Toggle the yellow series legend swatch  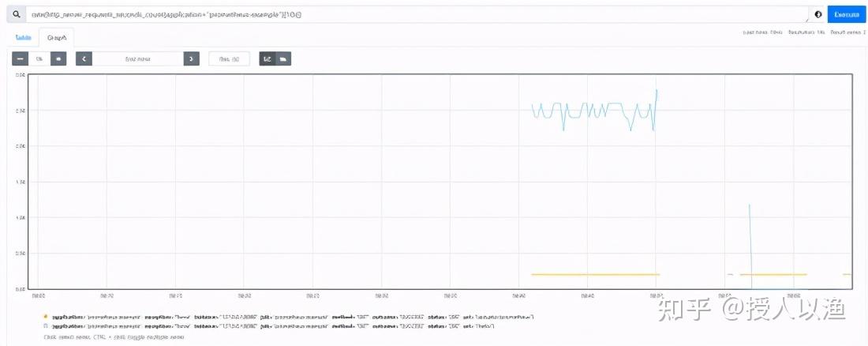pyautogui.click(x=46, y=317)
